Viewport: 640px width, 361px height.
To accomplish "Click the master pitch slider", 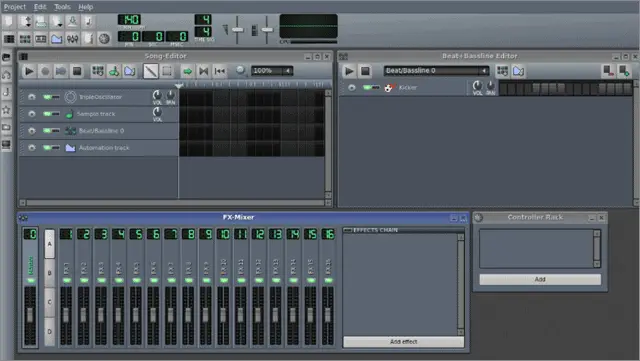I will pyautogui.click(x=267, y=29).
